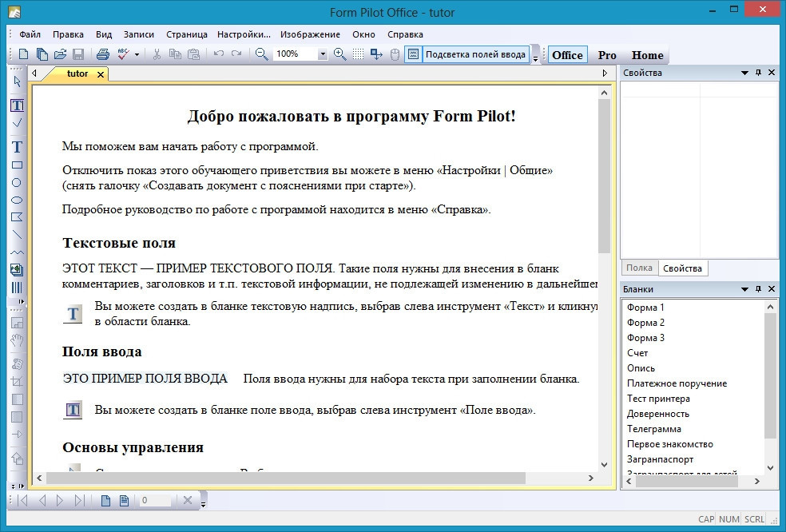Click the Zoom in magnifier icon
This screenshot has width=786, height=532.
[339, 54]
